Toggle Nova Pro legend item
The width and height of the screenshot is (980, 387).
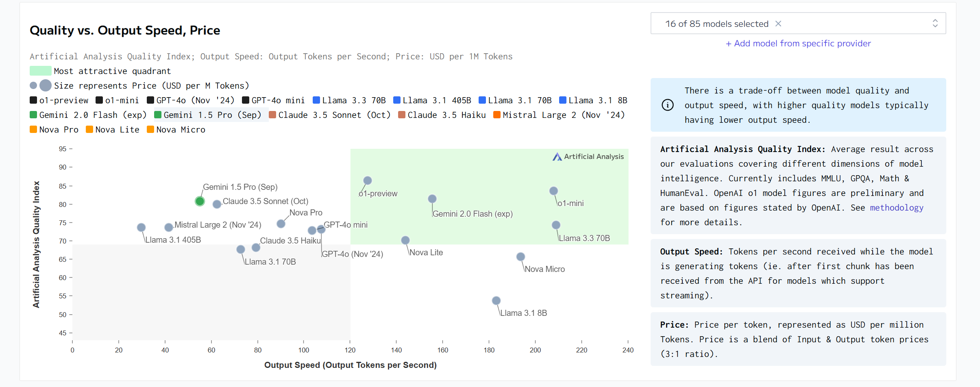(54, 130)
